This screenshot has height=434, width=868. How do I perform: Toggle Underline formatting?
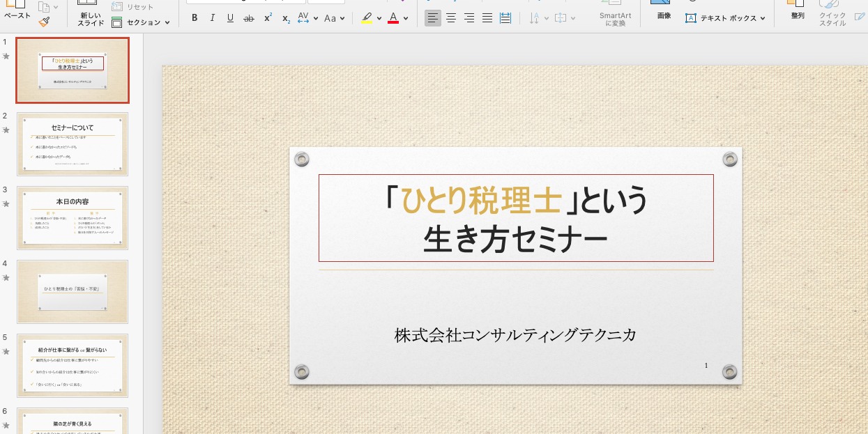point(230,18)
